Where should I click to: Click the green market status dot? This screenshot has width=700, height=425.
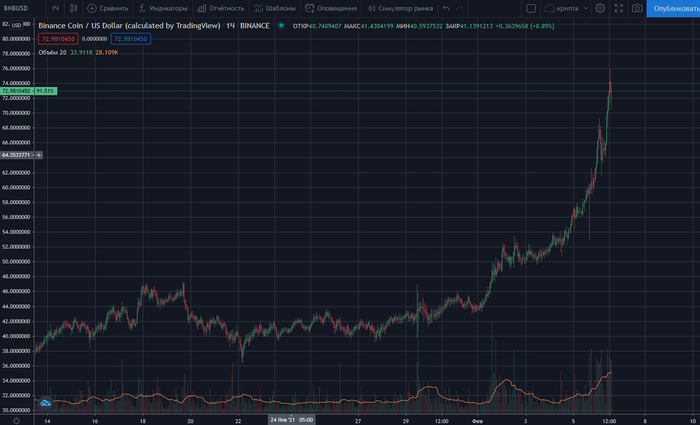click(x=281, y=25)
